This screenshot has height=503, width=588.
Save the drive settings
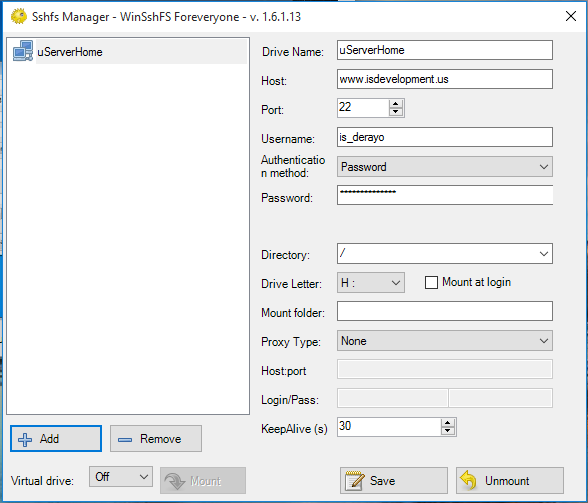tap(394, 480)
